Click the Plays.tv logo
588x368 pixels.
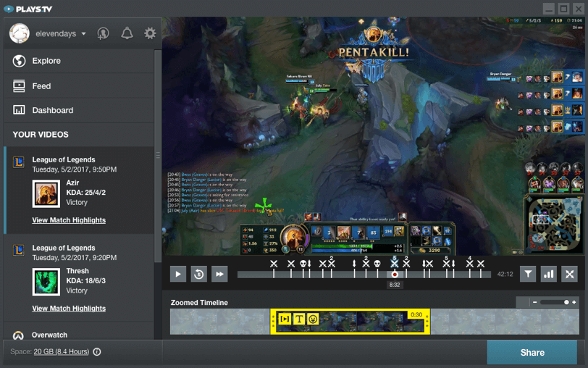click(28, 9)
